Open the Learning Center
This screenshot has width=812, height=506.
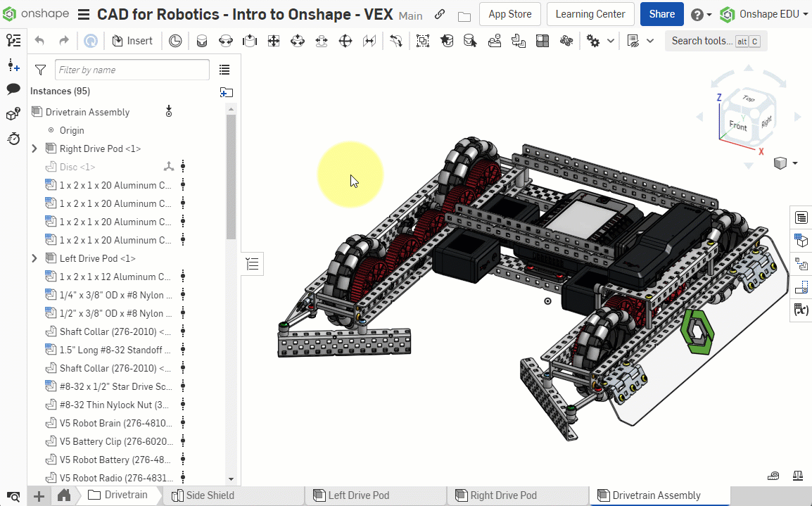tap(590, 14)
